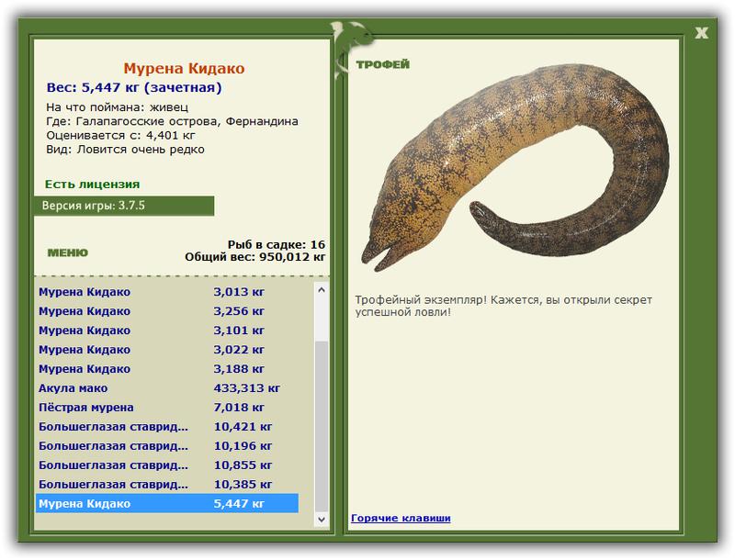Viewport: 735px width, 560px height.
Task: Open the МЕНЮ menu
Action: 67,252
